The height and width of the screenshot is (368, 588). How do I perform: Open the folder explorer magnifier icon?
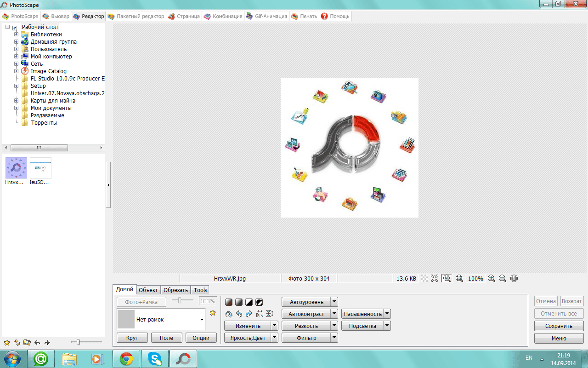[27, 343]
